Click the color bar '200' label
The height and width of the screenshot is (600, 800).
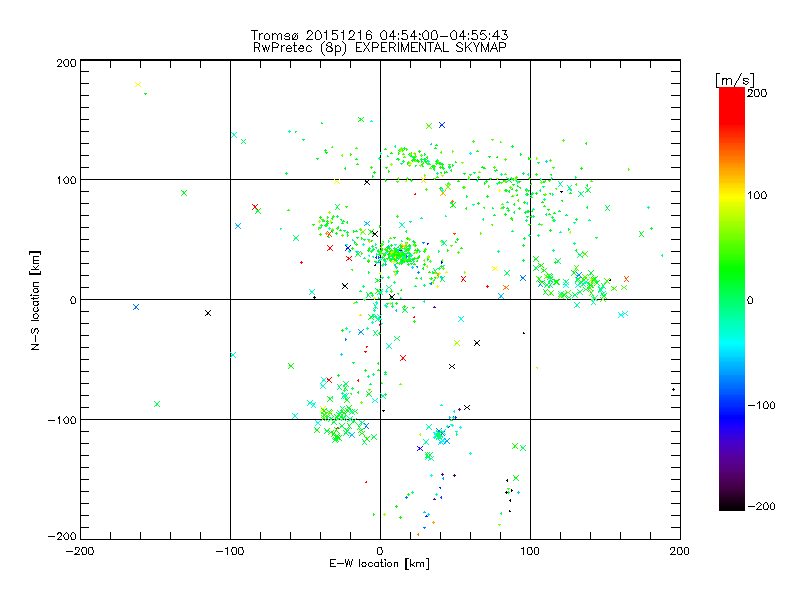(x=757, y=93)
